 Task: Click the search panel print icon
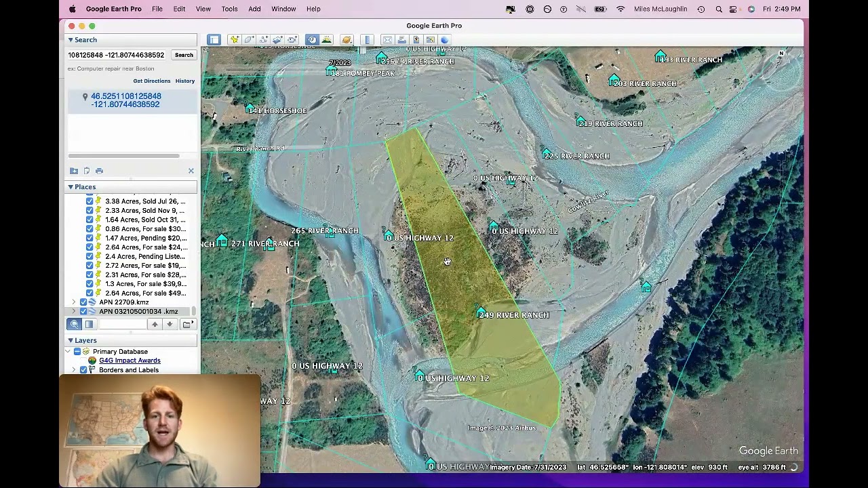[99, 171]
